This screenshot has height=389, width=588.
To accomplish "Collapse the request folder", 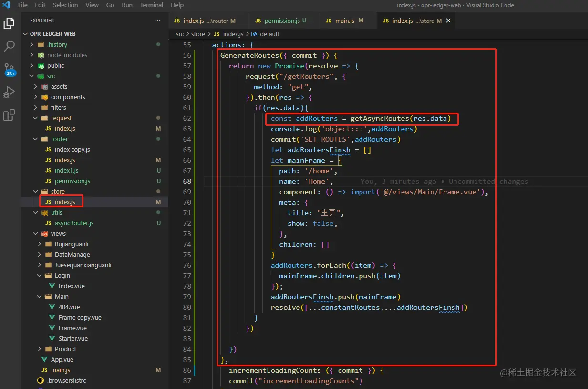I will [35, 118].
